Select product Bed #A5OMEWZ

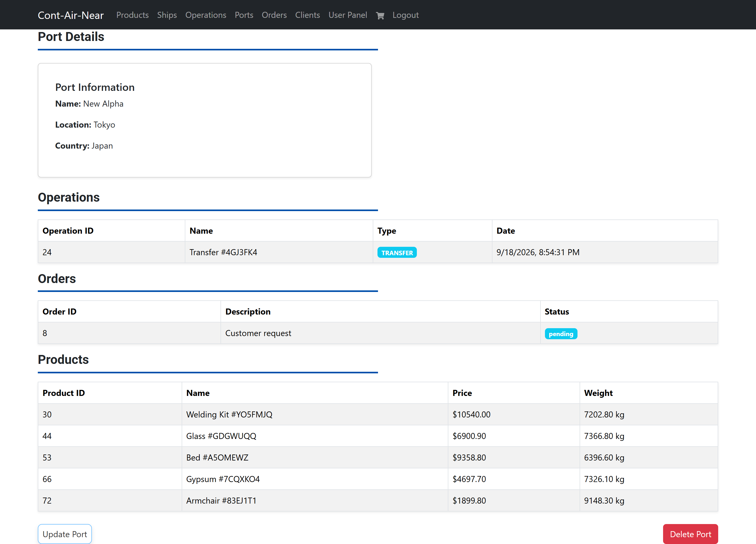217,457
